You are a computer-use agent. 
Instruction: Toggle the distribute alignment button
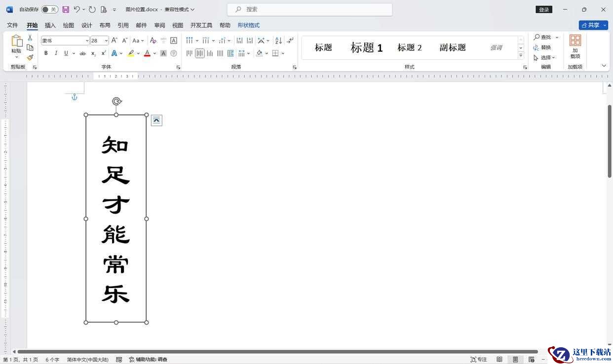tap(230, 53)
